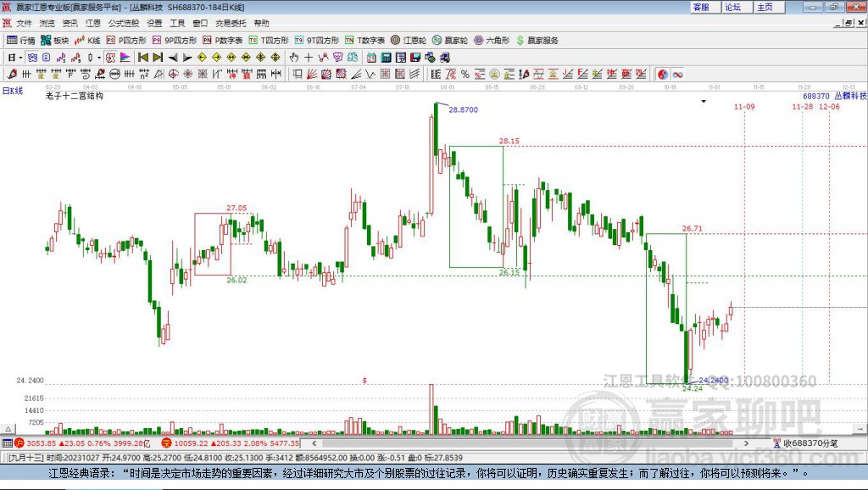868x490 pixels.
Task: Select the circled 金 golden ratio tool
Action: click(x=494, y=75)
